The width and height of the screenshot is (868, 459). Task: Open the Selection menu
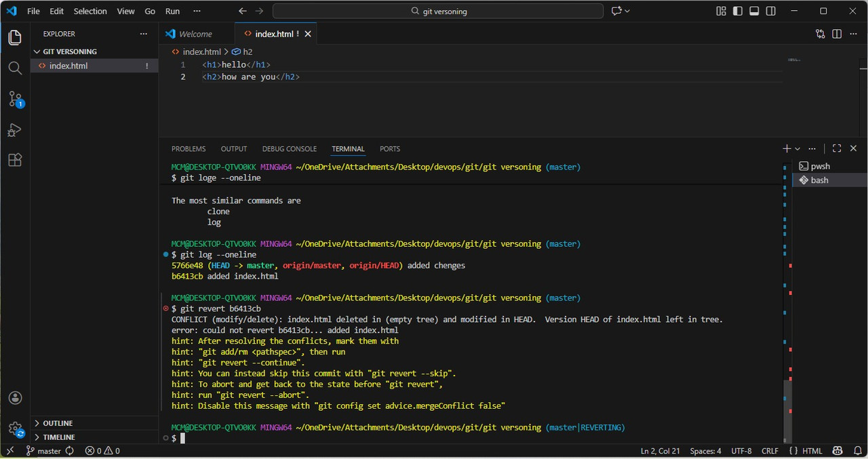pyautogui.click(x=90, y=11)
